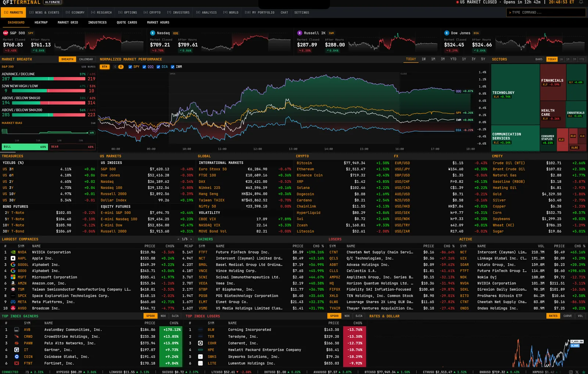Click the Coherent COHR logo icon
Image resolution: width=588 pixels, height=374 pixels.
tap(200, 343)
